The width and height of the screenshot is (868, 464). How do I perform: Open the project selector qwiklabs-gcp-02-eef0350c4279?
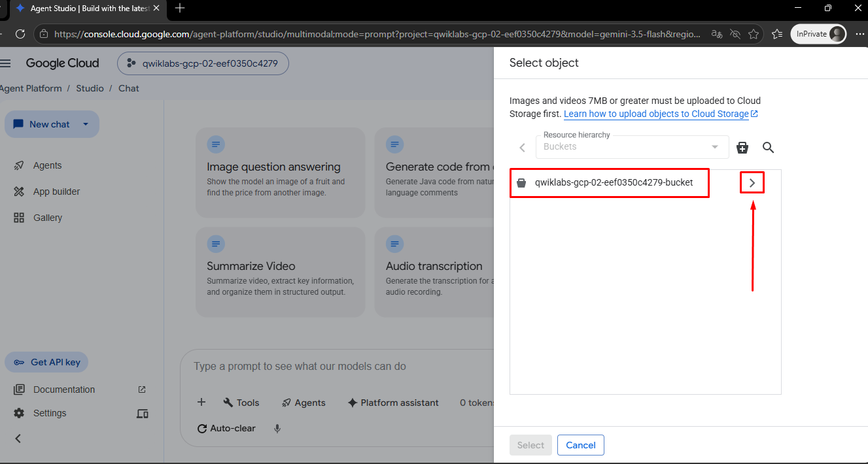[203, 63]
